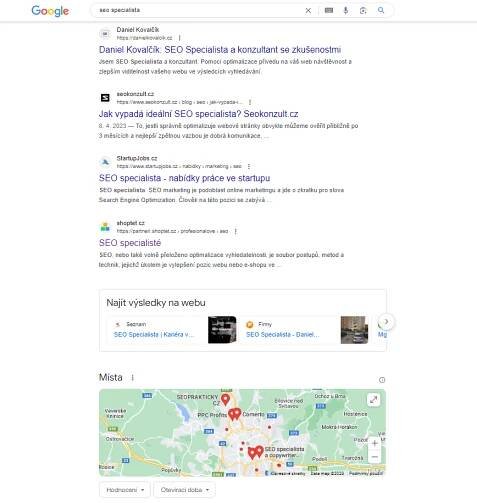477x503 pixels.
Task: Click the magnifying glass search button
Action: 381,10
